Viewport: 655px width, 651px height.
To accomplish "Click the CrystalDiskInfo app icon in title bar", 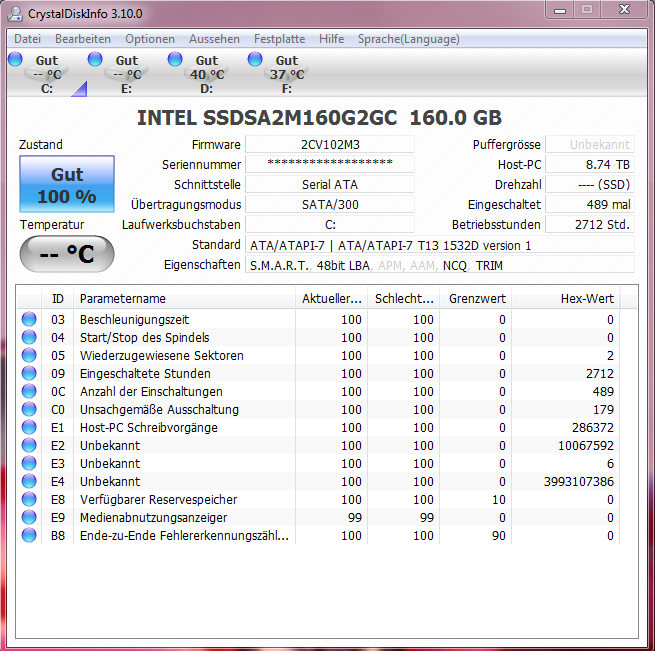I will 15,14.
